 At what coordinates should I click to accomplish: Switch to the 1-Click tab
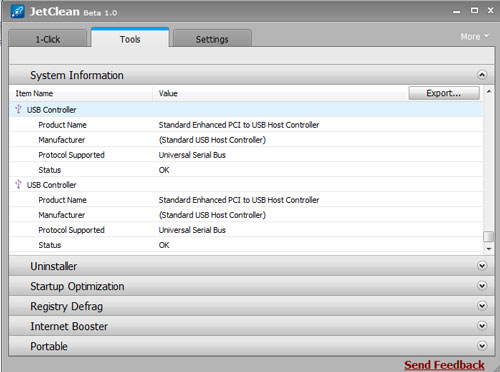tap(48, 39)
